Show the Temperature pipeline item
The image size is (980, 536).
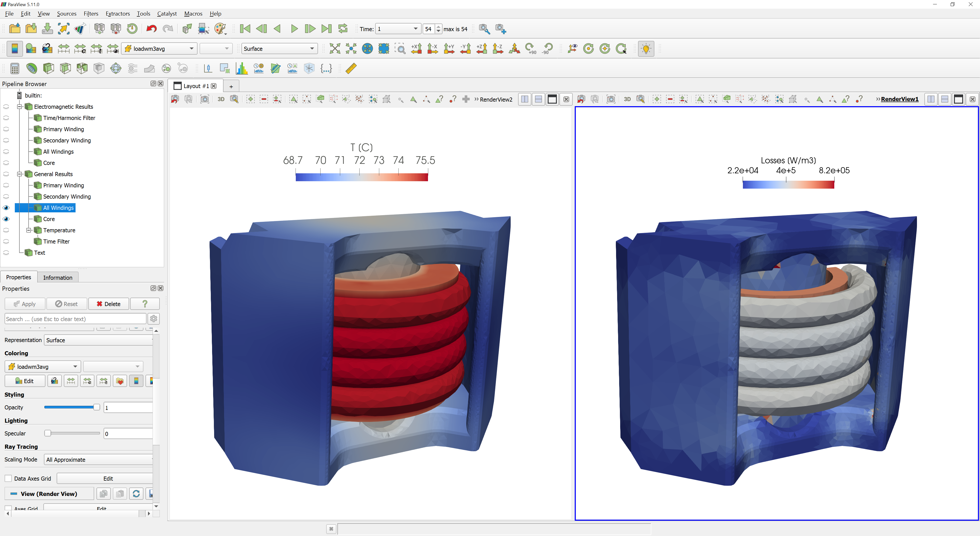6,230
